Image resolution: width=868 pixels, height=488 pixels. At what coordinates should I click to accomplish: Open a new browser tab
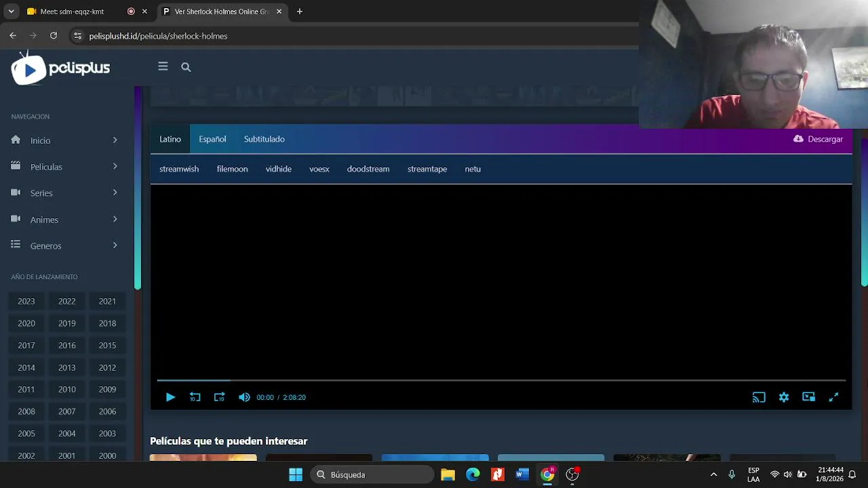pyautogui.click(x=300, y=12)
